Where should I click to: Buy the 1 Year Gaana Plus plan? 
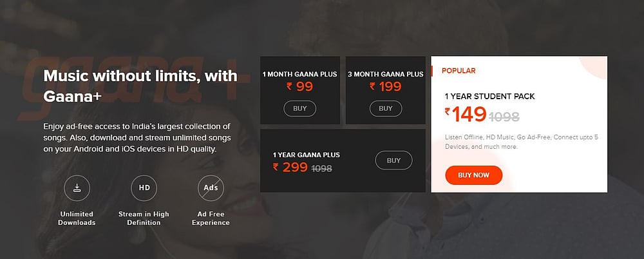coord(393,160)
